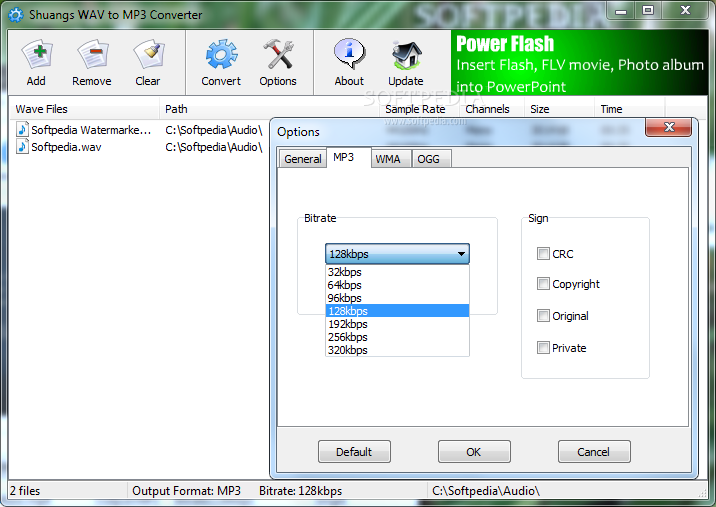Start conversion with the Convert gear icon
716x507 pixels.
point(221,54)
